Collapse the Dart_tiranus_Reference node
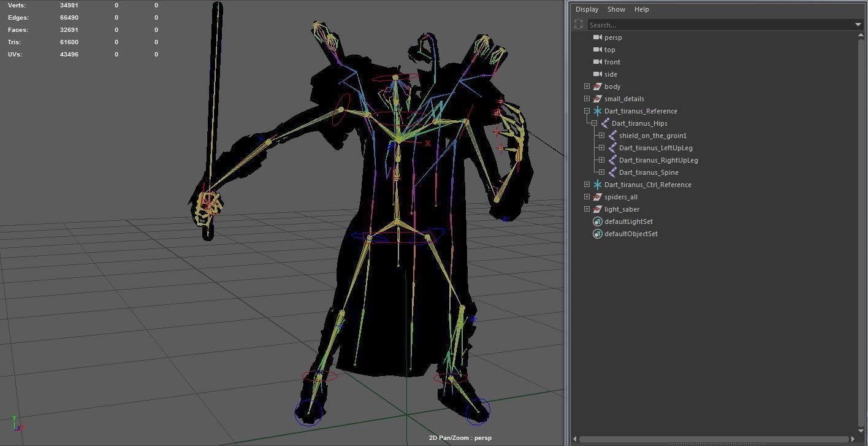Image resolution: width=868 pixels, height=446 pixels. click(587, 111)
